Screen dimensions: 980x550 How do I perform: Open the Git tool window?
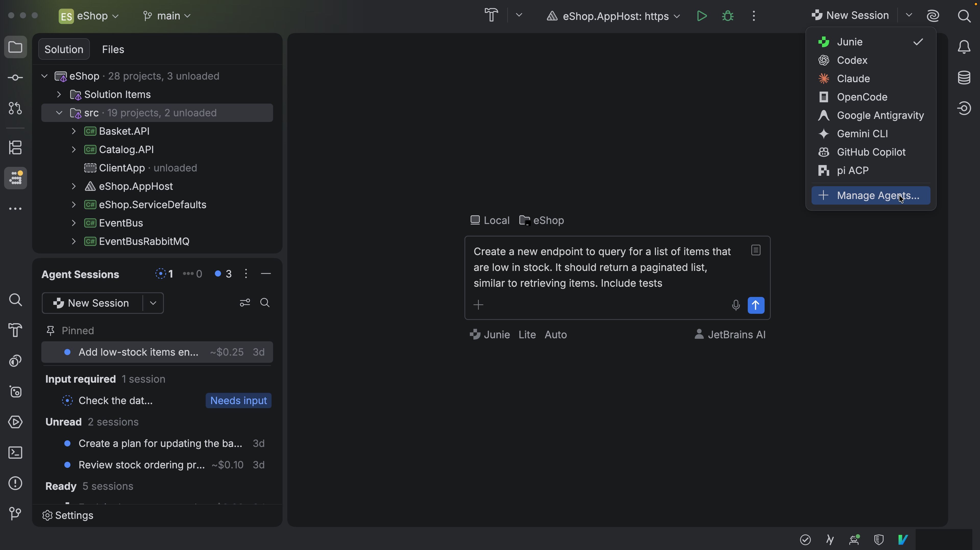point(15,514)
